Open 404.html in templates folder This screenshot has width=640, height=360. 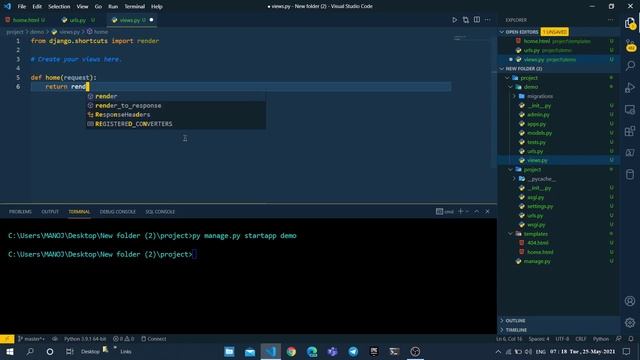(538, 243)
